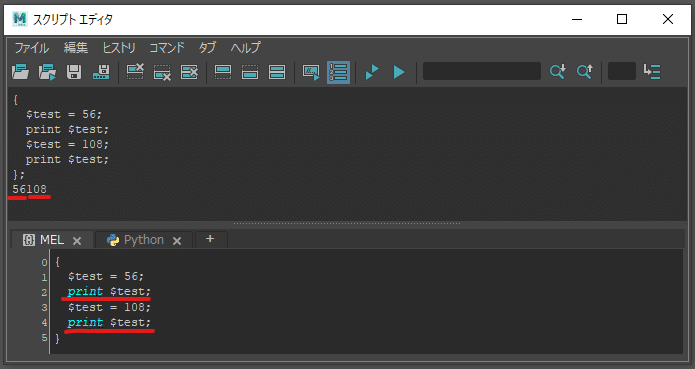This screenshot has height=369, width=695.
Task: Show both history and input panes
Action: click(x=277, y=72)
